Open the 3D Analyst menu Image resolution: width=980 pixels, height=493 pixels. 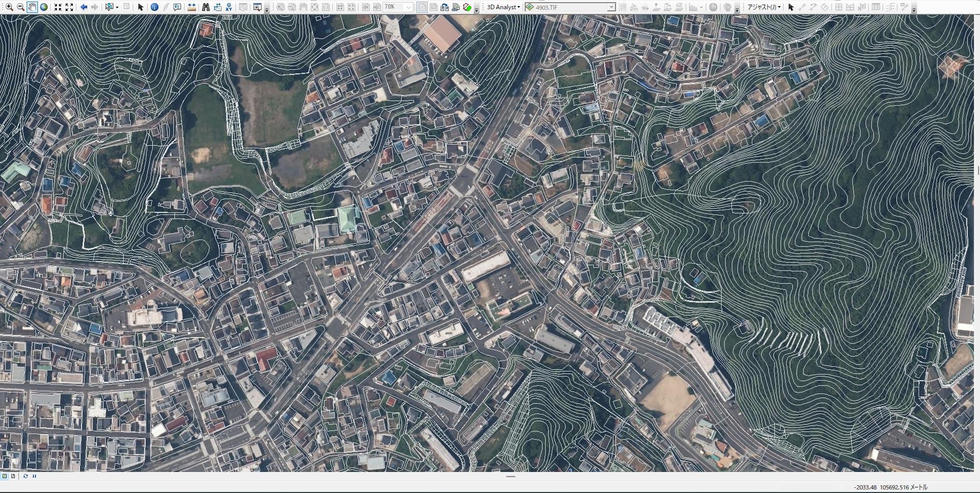point(503,7)
